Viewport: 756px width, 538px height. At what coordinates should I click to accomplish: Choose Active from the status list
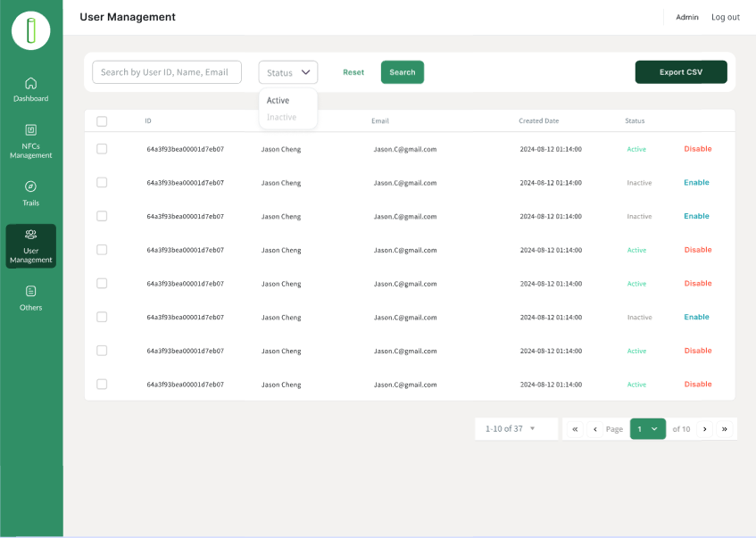click(x=278, y=101)
